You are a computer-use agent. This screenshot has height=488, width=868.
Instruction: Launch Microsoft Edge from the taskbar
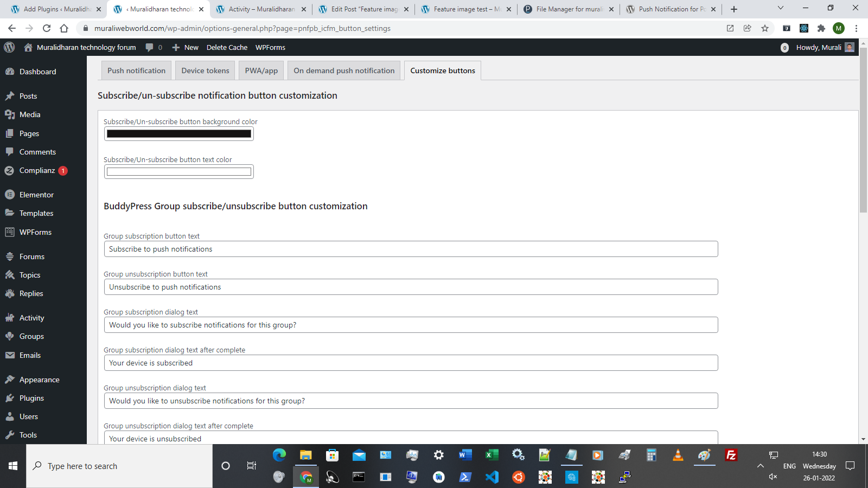pos(279,455)
